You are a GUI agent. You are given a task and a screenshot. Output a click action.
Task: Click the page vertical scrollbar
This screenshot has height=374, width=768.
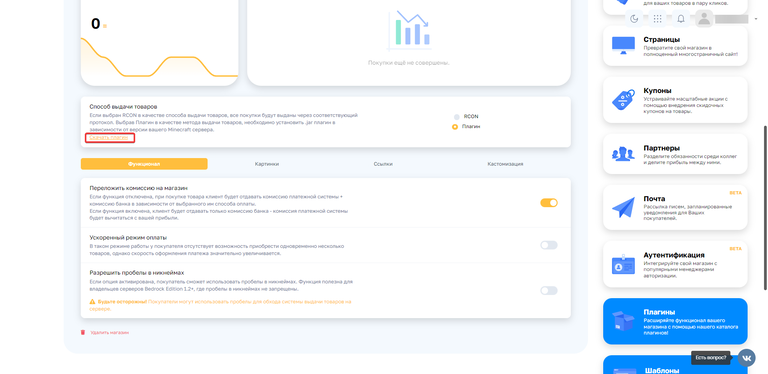click(766, 208)
